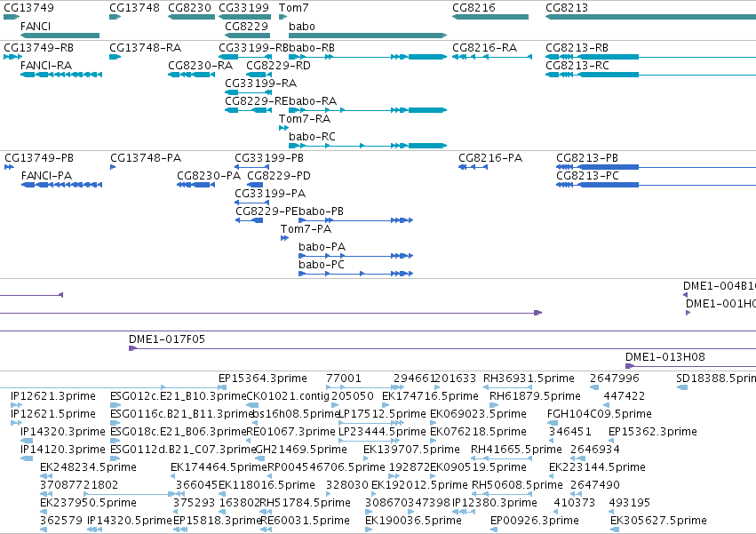Click the CG8216-PA protein label

click(490, 158)
